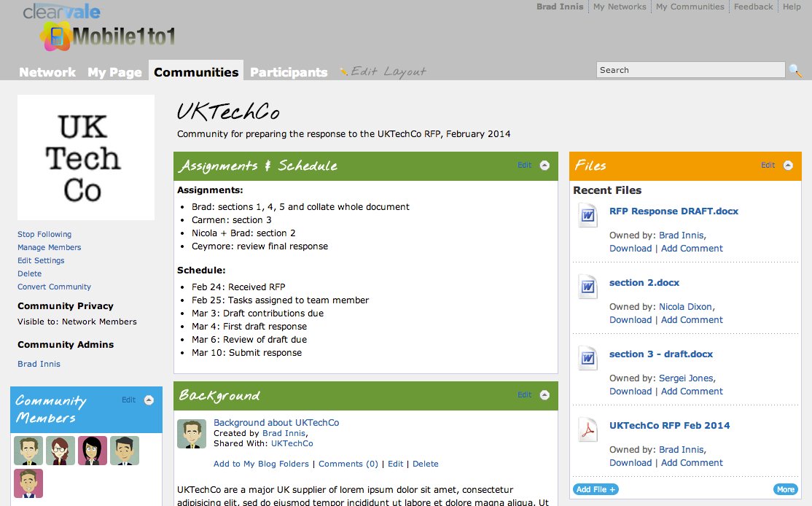
Task: Click the Brad Innis user name in header
Action: [560, 7]
